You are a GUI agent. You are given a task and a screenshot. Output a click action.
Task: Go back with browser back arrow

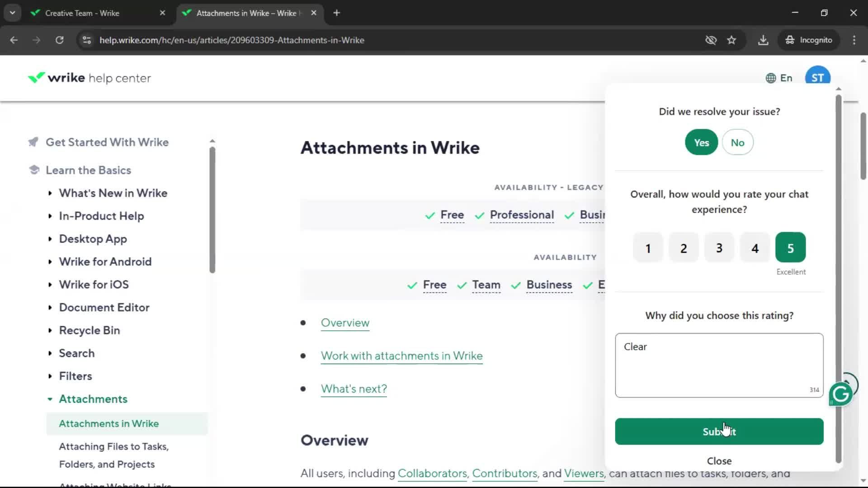[14, 40]
